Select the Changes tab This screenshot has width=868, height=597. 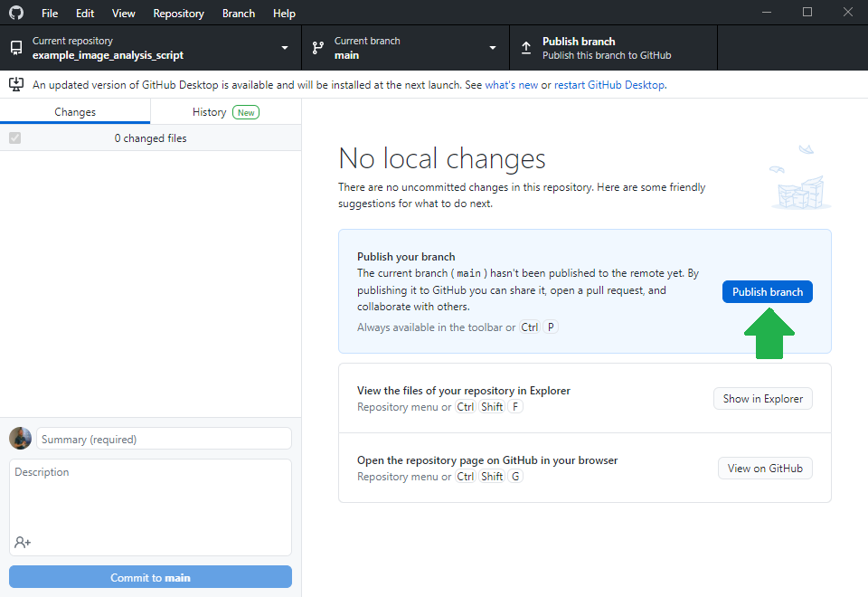point(75,112)
